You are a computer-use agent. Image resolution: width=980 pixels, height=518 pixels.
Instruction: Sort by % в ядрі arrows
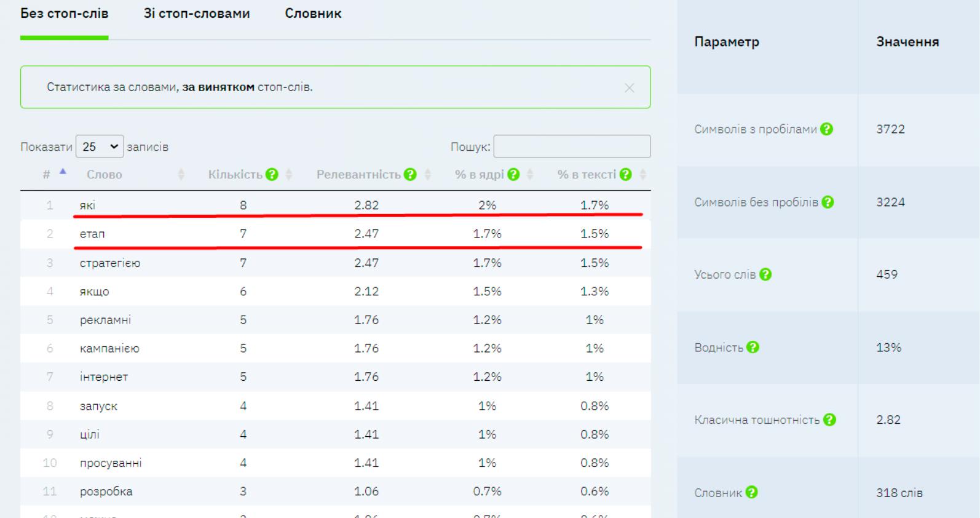point(531,175)
